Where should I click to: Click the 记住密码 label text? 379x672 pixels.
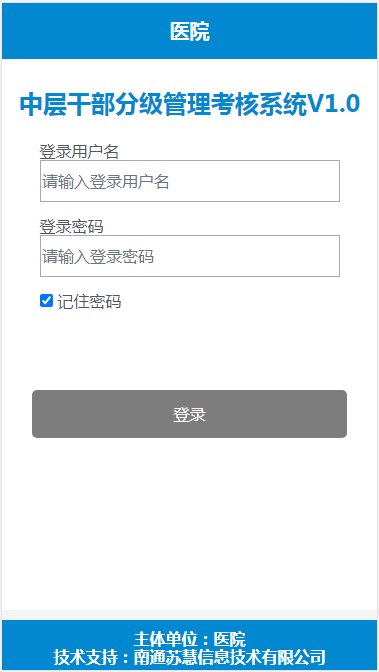tap(89, 302)
